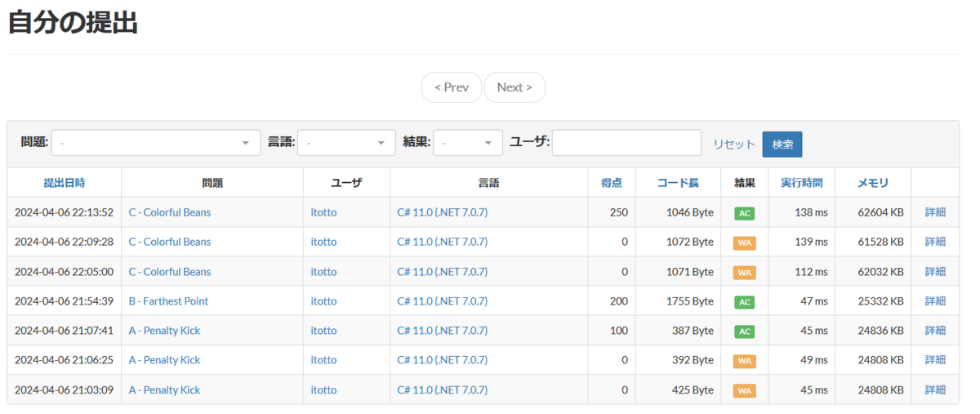Screen dimensions: 980x414
Task: Open 詳細 for the 21:03:09 submission
Action: pos(935,390)
